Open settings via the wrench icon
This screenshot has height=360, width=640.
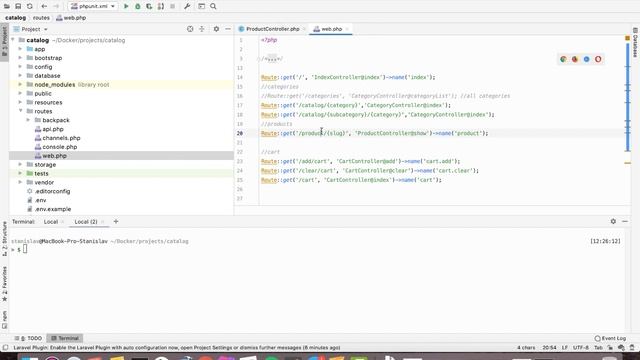tap(187, 6)
